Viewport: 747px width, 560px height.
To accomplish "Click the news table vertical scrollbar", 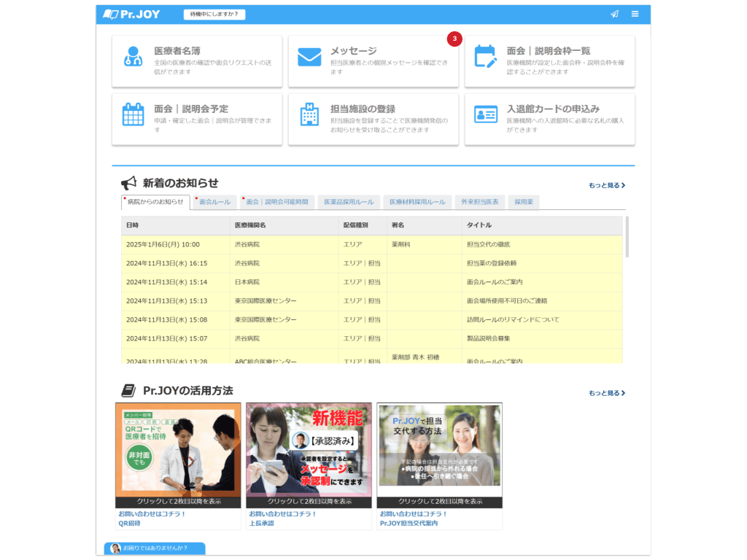I will tap(627, 237).
